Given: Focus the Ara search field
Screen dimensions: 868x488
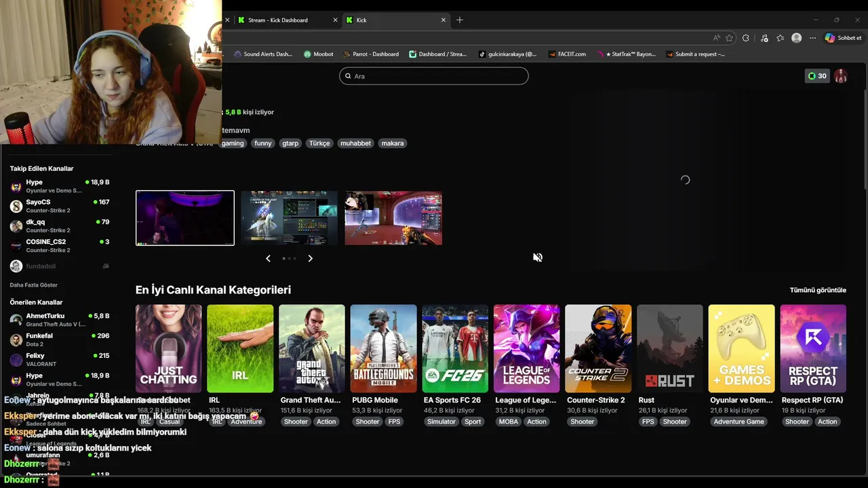Looking at the screenshot, I should coord(434,76).
